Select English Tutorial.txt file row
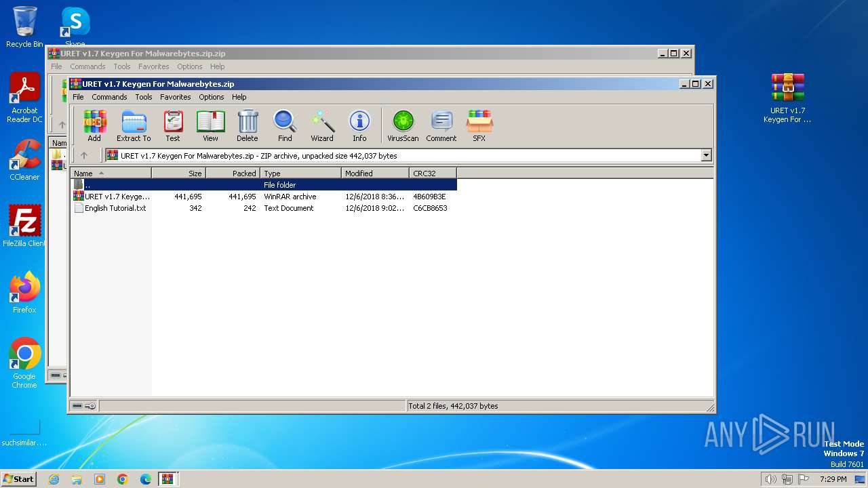 tap(264, 208)
